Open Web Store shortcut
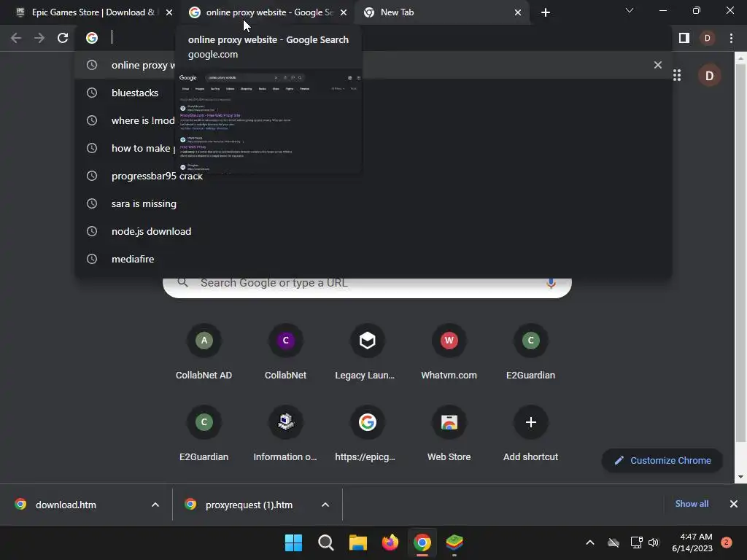Image resolution: width=747 pixels, height=560 pixels. click(x=449, y=434)
